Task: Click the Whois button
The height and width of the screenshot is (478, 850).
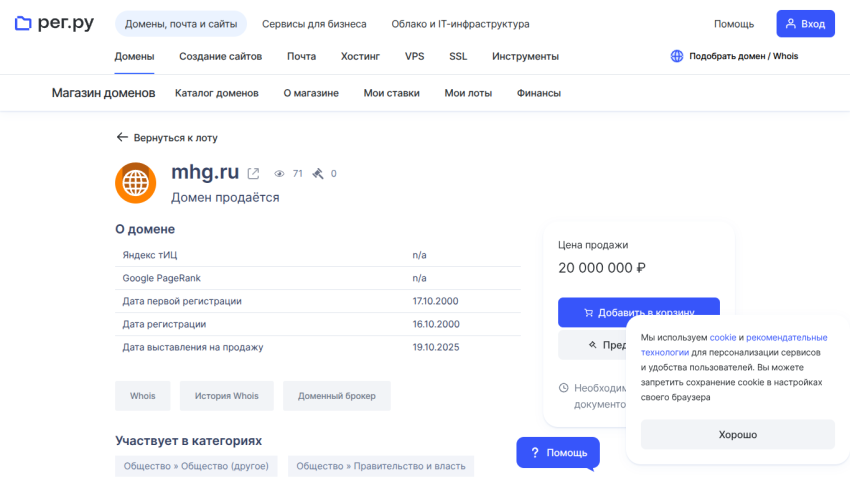Action: click(x=143, y=396)
